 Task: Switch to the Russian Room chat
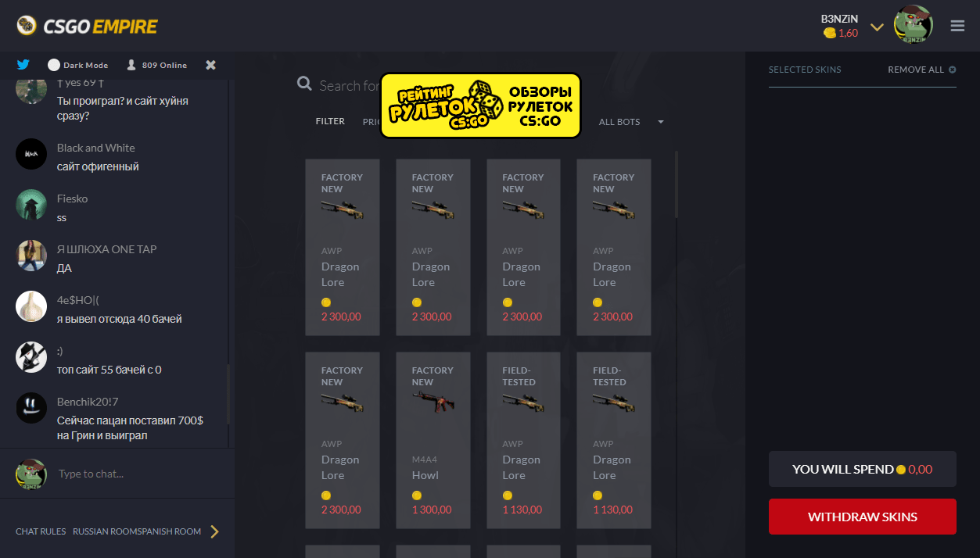102,531
